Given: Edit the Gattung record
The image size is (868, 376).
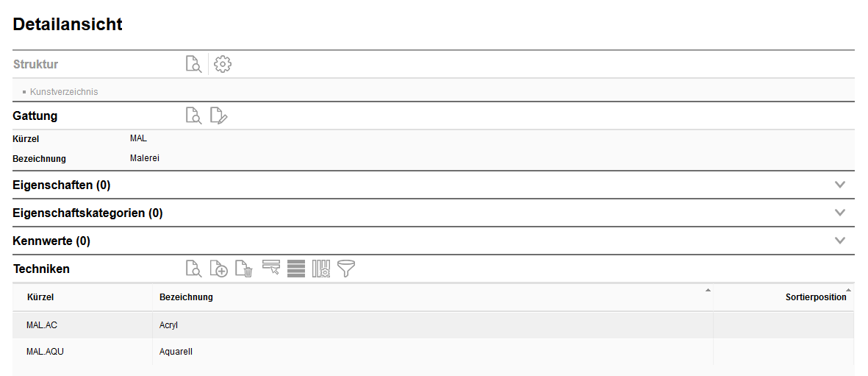Looking at the screenshot, I should coord(219,116).
